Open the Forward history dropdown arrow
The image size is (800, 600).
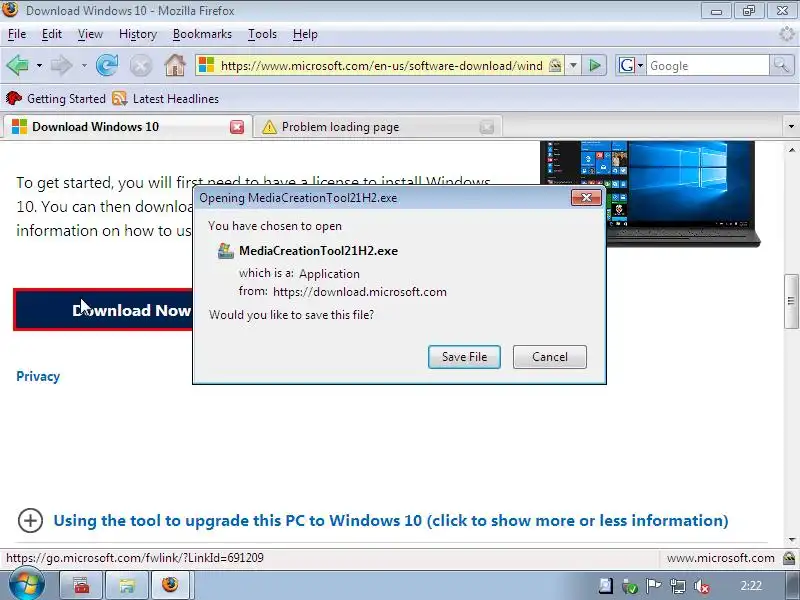coord(84,66)
